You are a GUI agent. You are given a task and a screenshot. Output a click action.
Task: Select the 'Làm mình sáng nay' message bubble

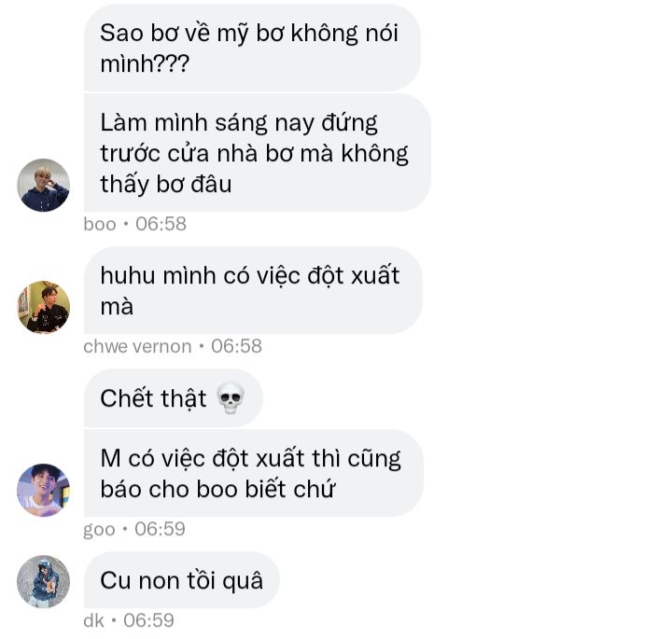pos(258,153)
